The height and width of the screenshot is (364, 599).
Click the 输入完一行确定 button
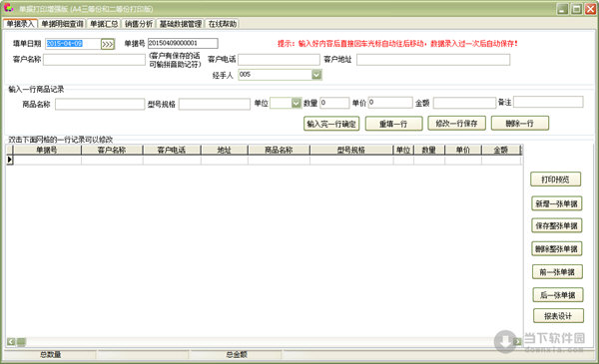pos(331,124)
